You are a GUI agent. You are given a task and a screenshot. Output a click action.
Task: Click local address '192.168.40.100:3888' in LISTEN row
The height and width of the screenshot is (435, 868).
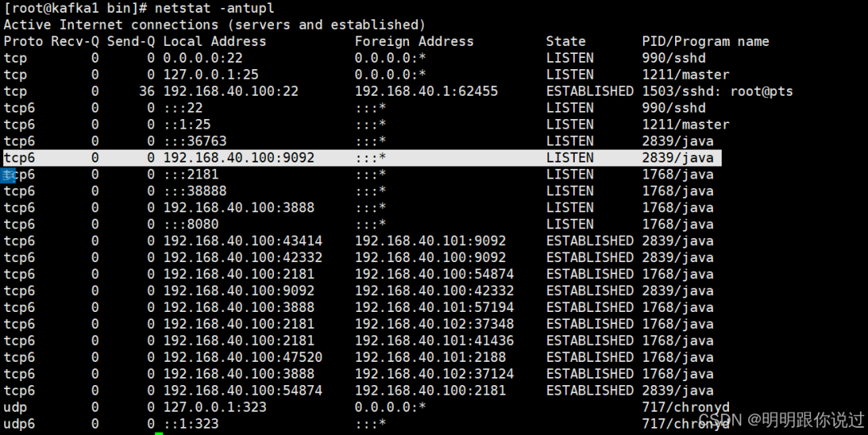239,207
